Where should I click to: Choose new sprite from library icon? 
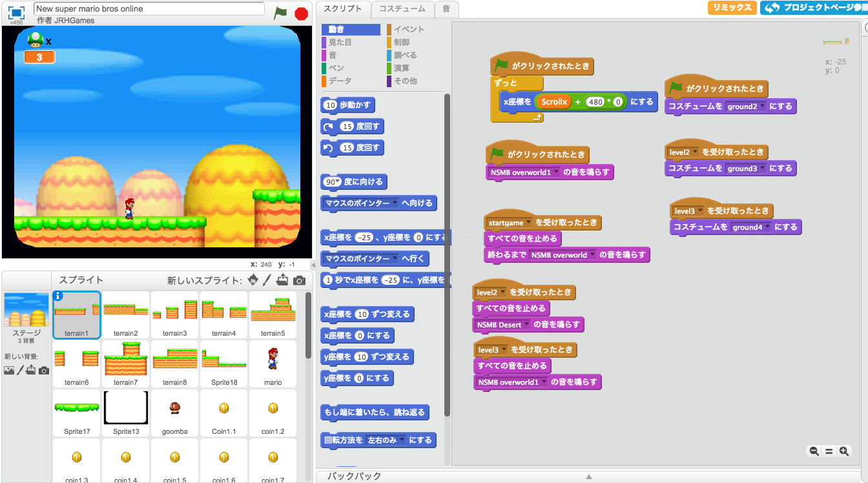click(x=253, y=280)
